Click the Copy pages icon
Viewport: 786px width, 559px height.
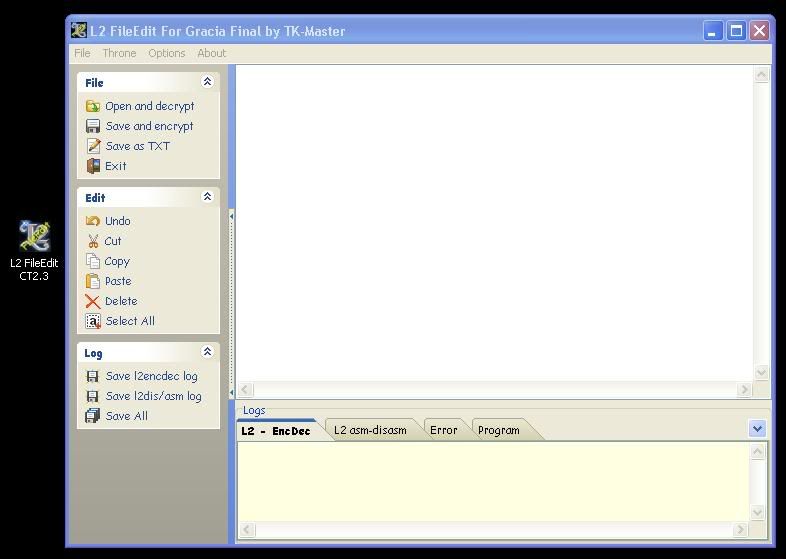93,261
